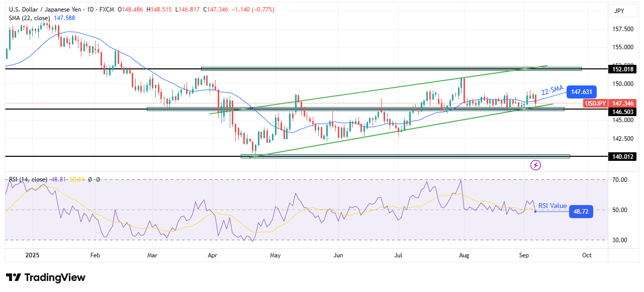
Task: Click the 140.012 support price label
Action: point(622,156)
